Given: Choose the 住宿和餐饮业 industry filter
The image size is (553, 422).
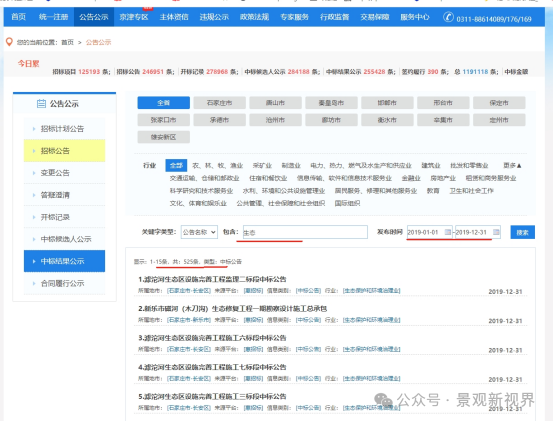Looking at the screenshot, I should (268, 178).
